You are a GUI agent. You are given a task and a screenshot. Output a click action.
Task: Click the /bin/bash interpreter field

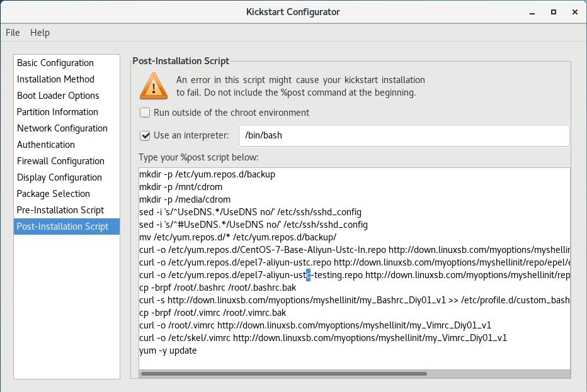pos(404,135)
